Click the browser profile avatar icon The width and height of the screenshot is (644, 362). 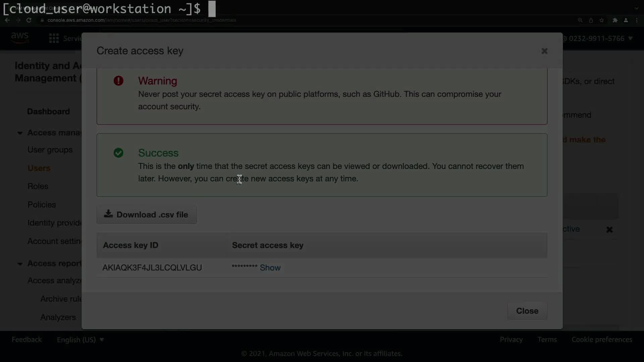click(626, 20)
